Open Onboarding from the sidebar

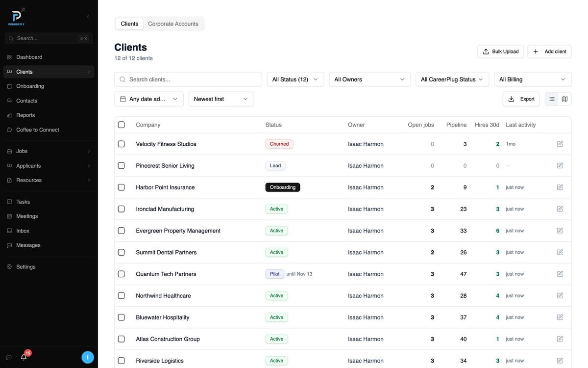[49, 86]
